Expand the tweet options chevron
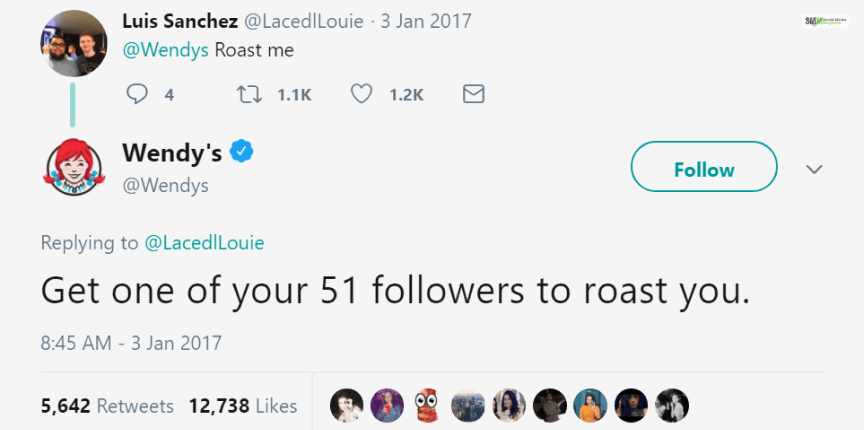 point(814,169)
